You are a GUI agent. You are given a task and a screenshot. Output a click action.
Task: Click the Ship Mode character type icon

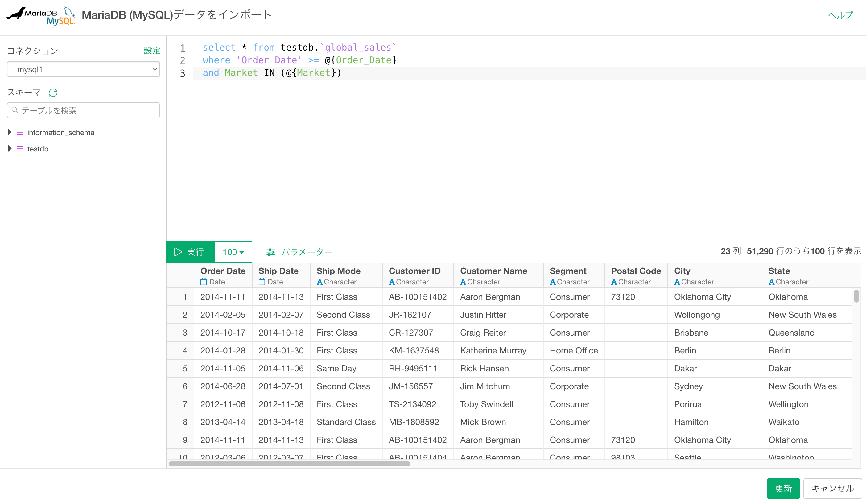(x=320, y=282)
